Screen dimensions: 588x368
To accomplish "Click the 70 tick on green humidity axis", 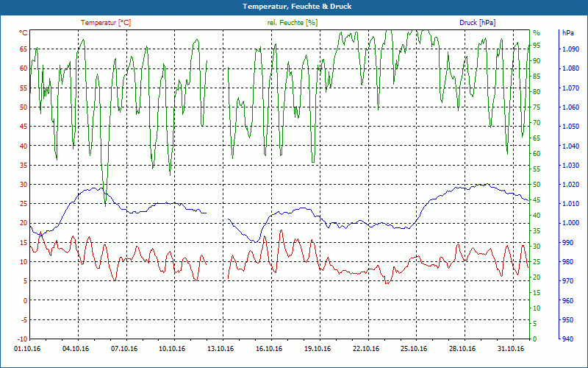I will coord(537,123).
